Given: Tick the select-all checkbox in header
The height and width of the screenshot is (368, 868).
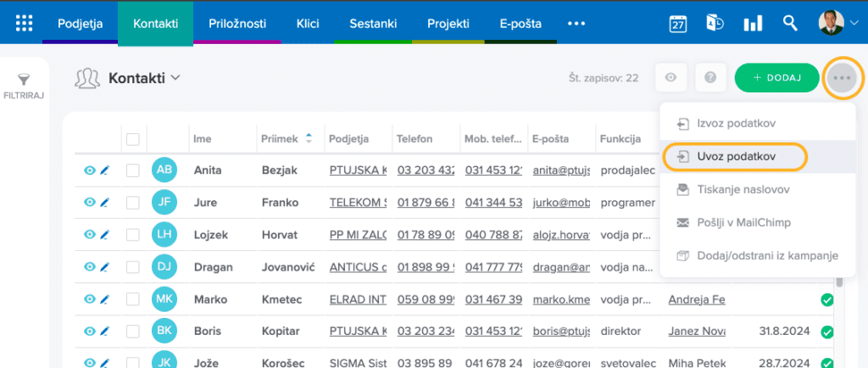Looking at the screenshot, I should pyautogui.click(x=132, y=139).
